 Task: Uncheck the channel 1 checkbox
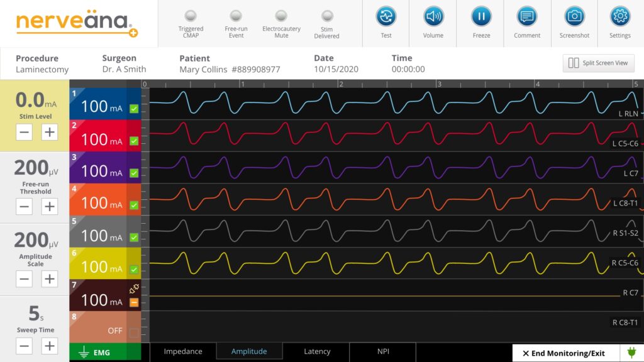[x=134, y=109]
